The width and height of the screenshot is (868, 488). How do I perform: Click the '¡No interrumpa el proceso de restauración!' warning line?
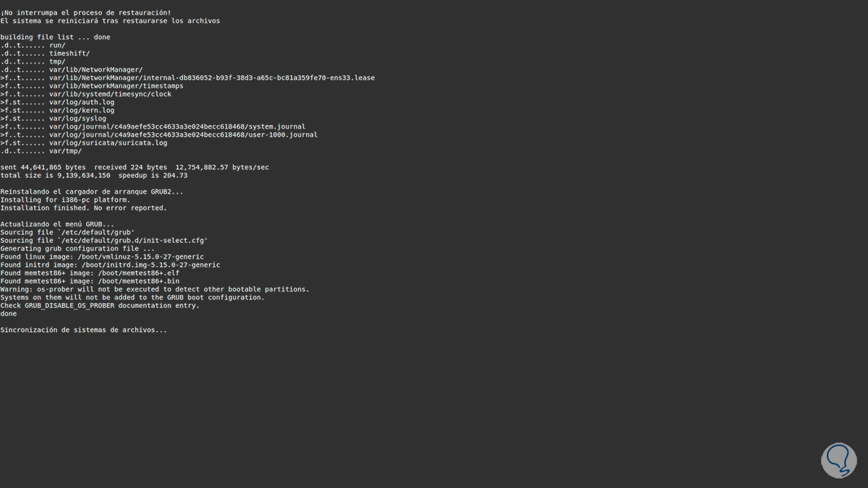pyautogui.click(x=86, y=13)
